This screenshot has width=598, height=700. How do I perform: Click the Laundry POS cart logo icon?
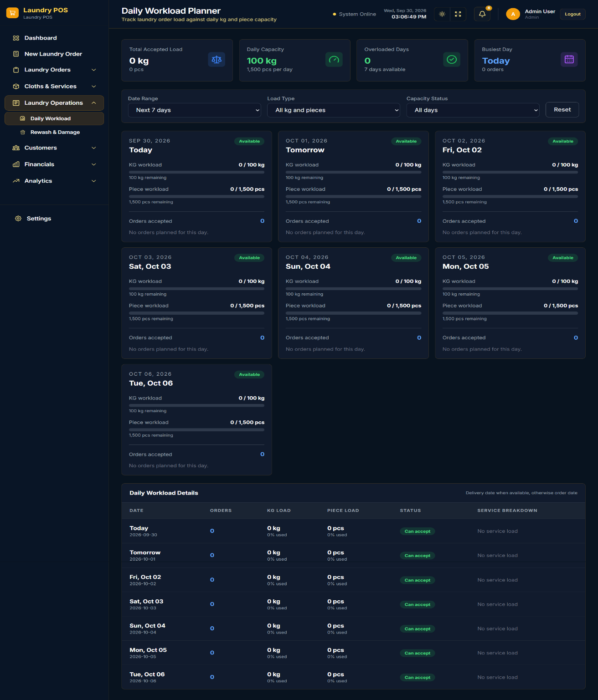click(x=13, y=13)
